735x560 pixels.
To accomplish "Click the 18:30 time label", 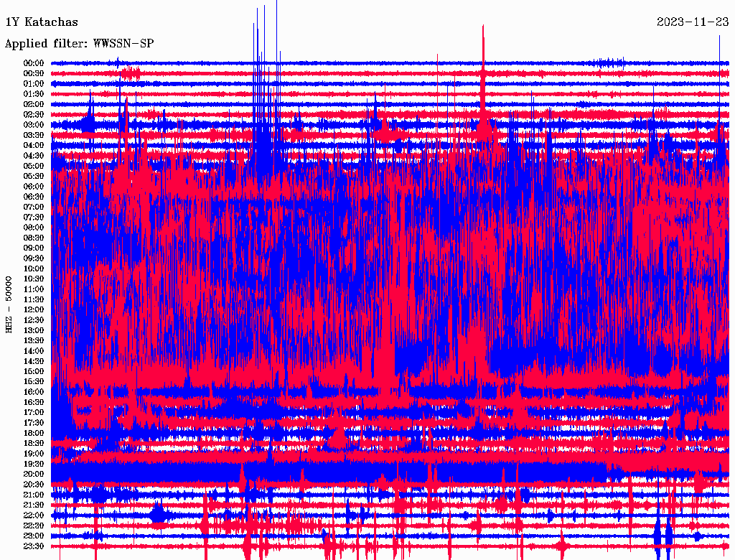I will coord(34,444).
